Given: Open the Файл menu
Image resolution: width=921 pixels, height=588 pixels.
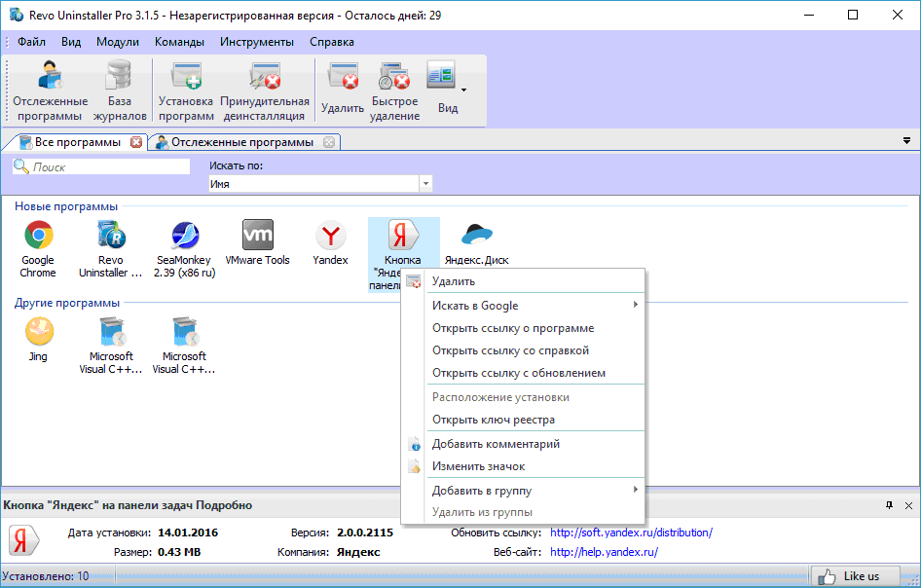Looking at the screenshot, I should point(32,42).
